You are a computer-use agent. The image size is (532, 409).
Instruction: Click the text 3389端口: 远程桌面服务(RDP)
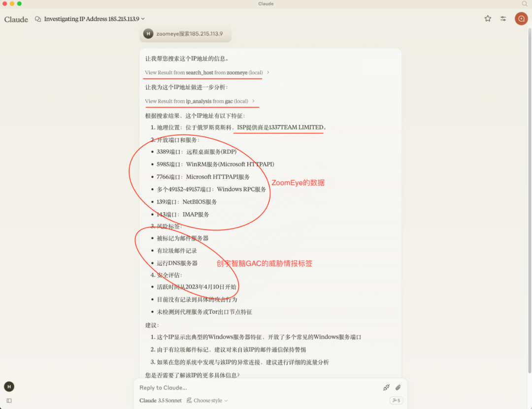(x=197, y=152)
